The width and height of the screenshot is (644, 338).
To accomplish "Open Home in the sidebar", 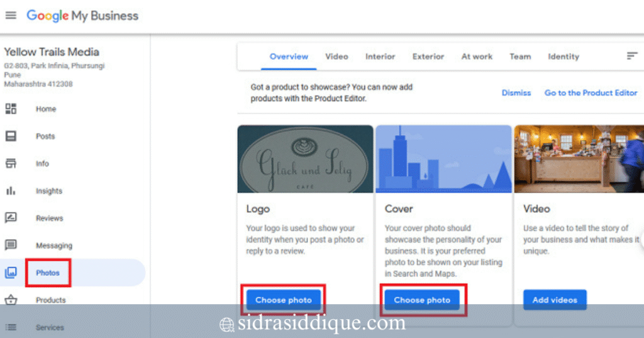I will [x=46, y=109].
